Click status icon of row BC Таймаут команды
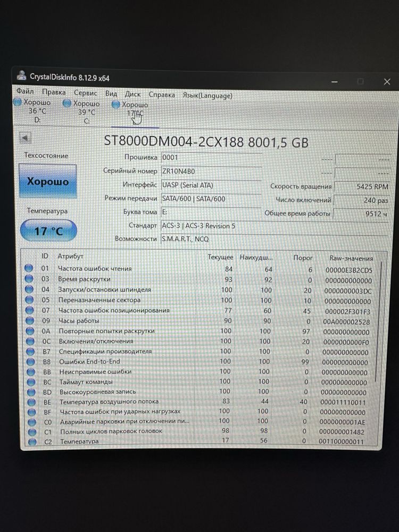The width and height of the screenshot is (399, 532). click(x=31, y=381)
